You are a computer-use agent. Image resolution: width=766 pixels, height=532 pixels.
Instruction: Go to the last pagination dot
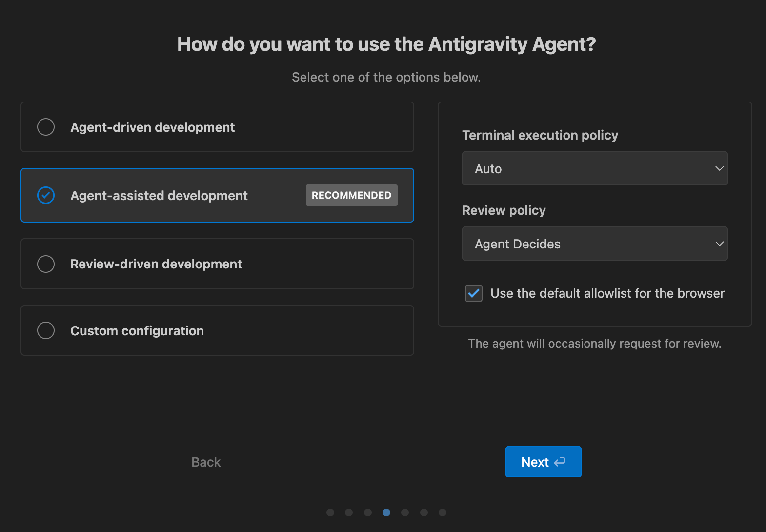(x=443, y=512)
